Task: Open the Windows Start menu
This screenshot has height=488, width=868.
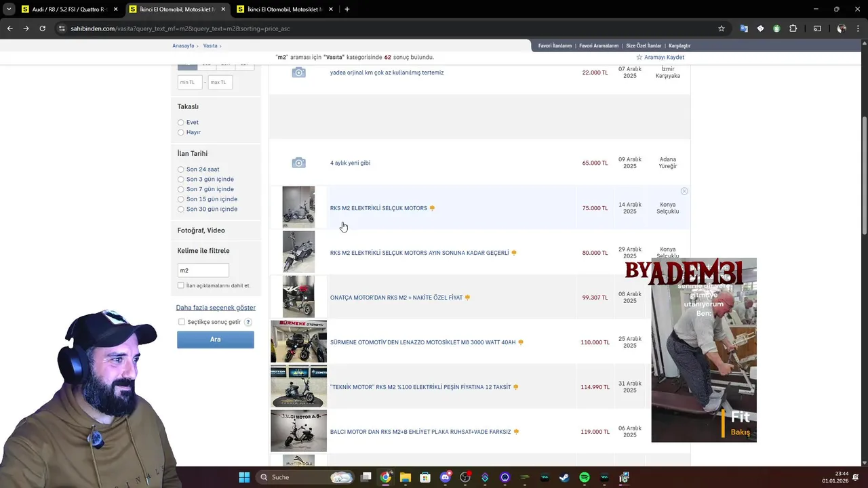Action: tap(244, 477)
